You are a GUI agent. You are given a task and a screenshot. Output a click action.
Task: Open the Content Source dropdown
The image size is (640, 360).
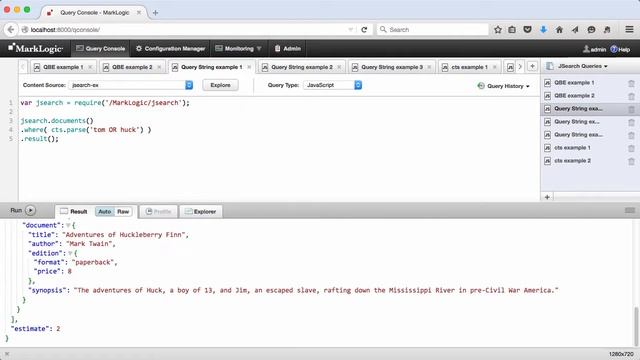(131, 85)
